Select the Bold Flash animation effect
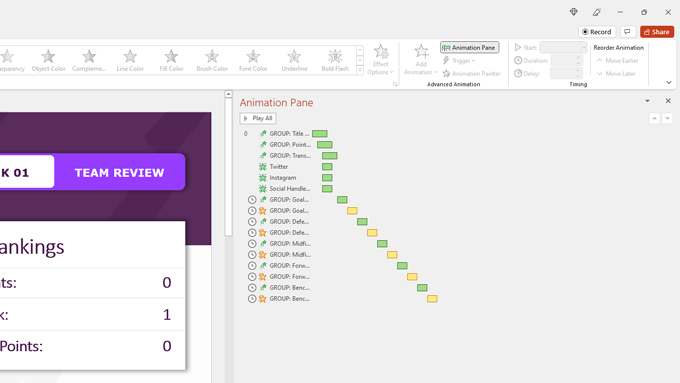This screenshot has width=680, height=383. (335, 60)
